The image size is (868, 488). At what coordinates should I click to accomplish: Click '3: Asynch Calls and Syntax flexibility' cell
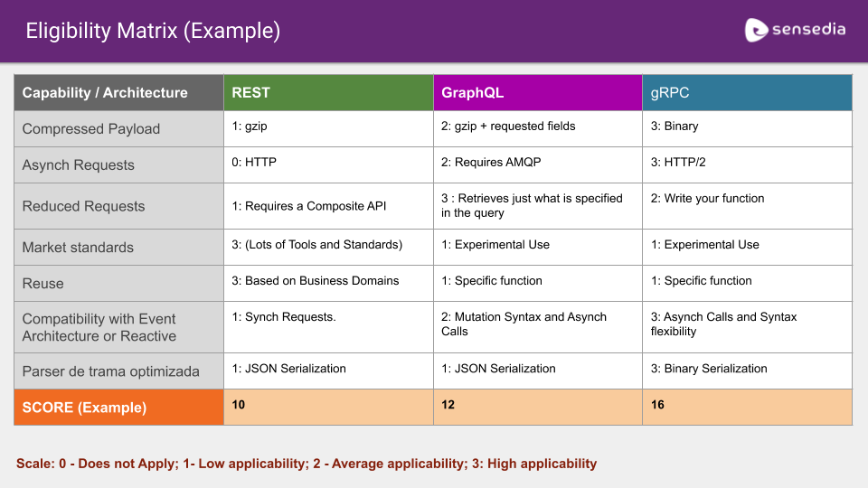point(748,327)
